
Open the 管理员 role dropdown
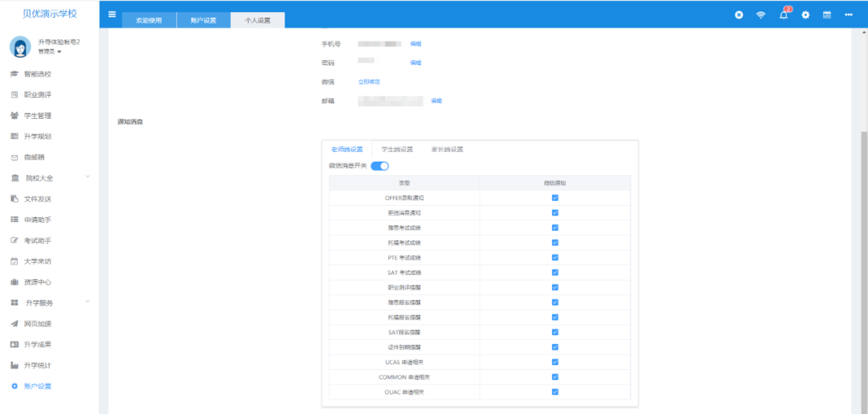(x=50, y=51)
